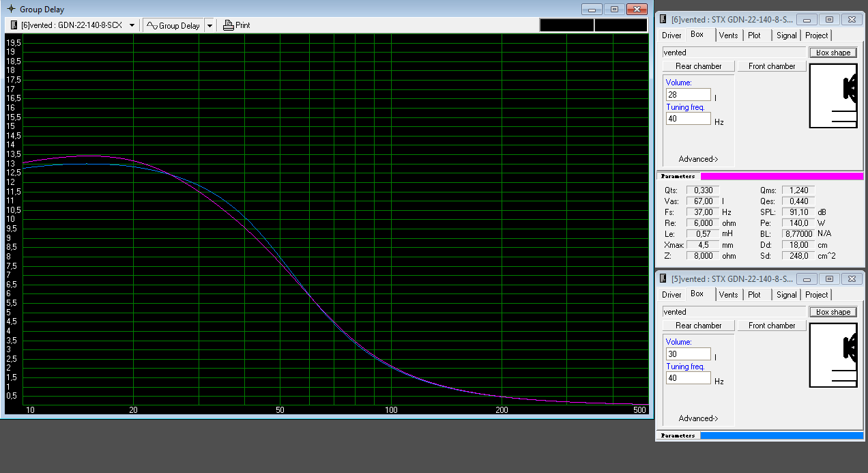Click Tuning freq. field in [5]vented window
Screen dimensions: 868x473
click(688, 378)
